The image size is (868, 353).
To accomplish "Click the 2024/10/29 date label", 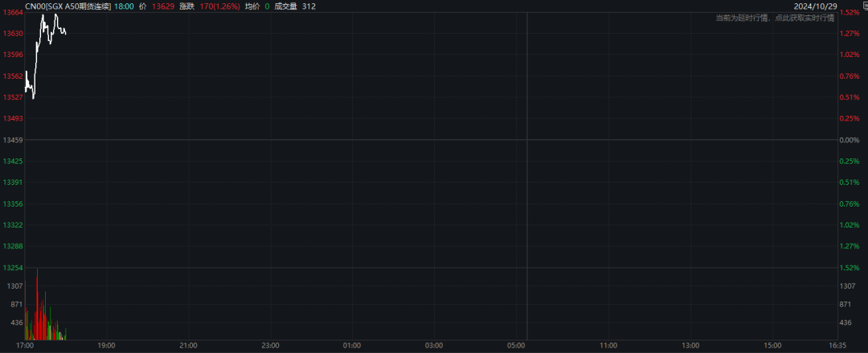I will pos(816,6).
